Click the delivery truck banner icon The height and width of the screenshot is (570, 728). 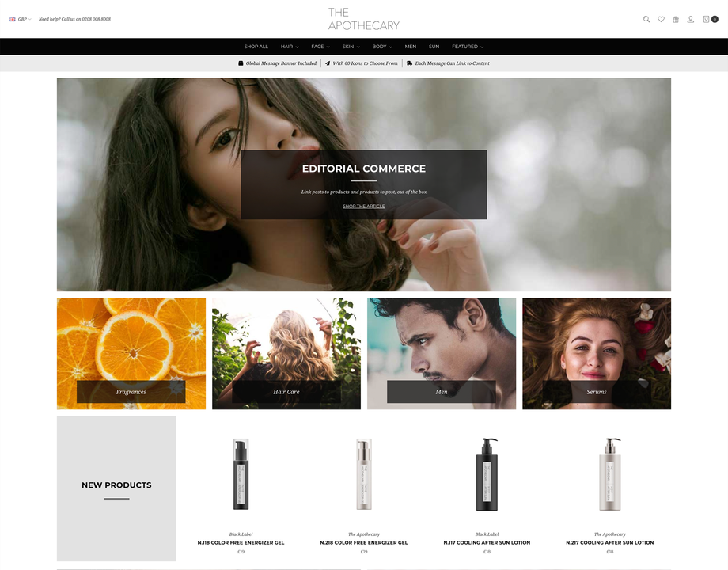410,63
